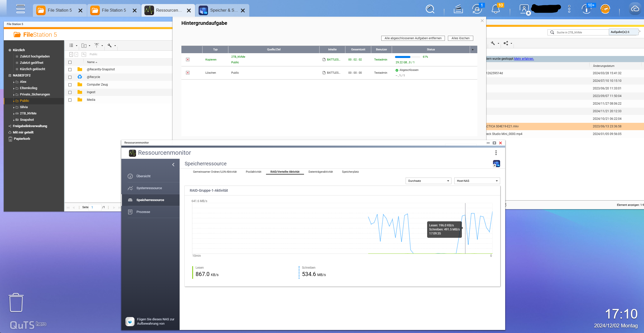The image size is (644, 333).
Task: Expand the 2TB_NVMe tree node
Action: coord(14,114)
